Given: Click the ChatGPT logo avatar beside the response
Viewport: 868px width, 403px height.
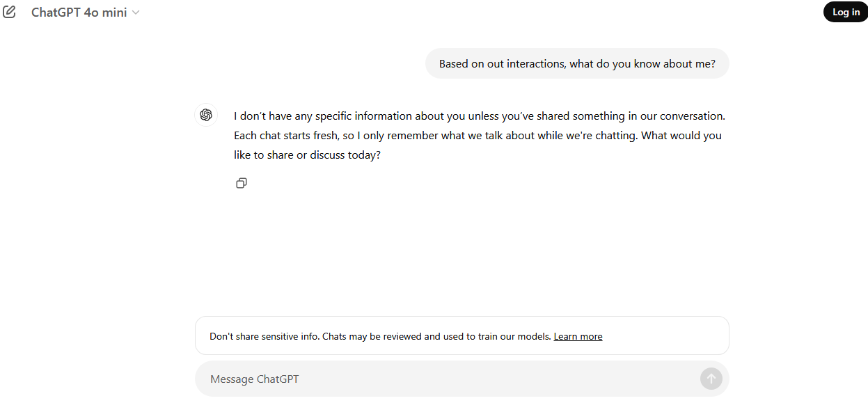Looking at the screenshot, I should point(206,116).
